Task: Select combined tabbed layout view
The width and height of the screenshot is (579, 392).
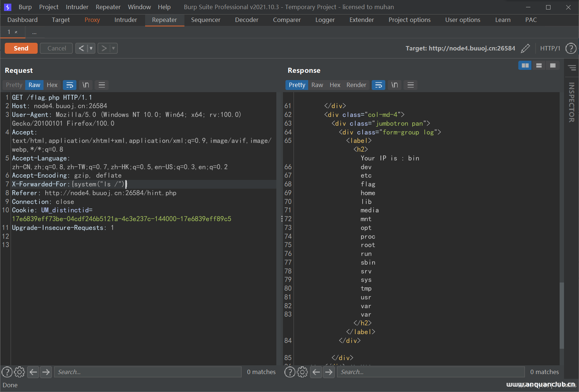Action: click(553, 65)
